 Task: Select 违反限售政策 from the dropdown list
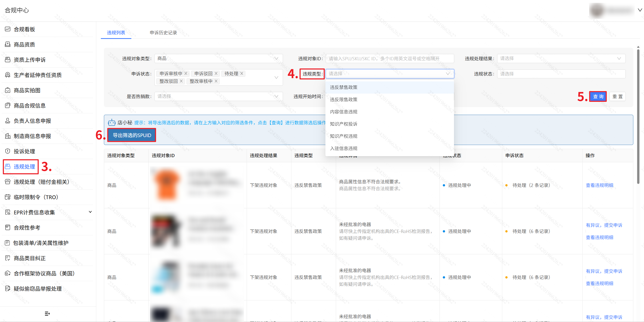click(389, 99)
